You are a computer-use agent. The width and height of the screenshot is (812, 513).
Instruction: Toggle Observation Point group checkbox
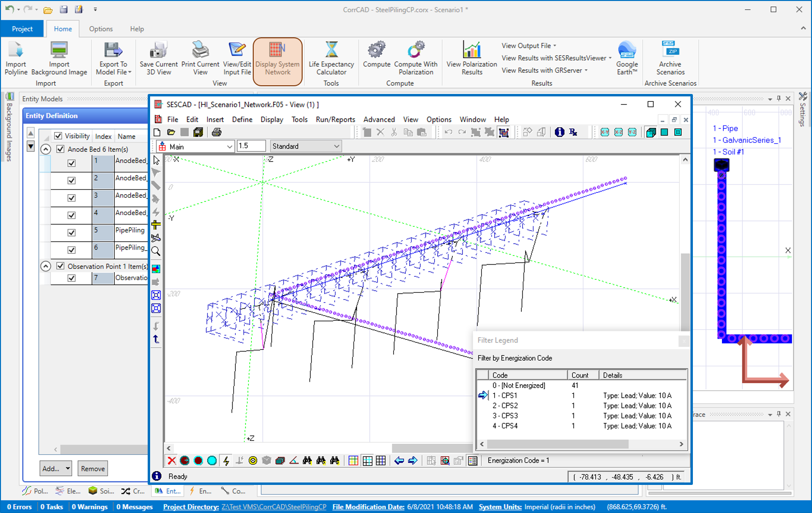(x=61, y=266)
